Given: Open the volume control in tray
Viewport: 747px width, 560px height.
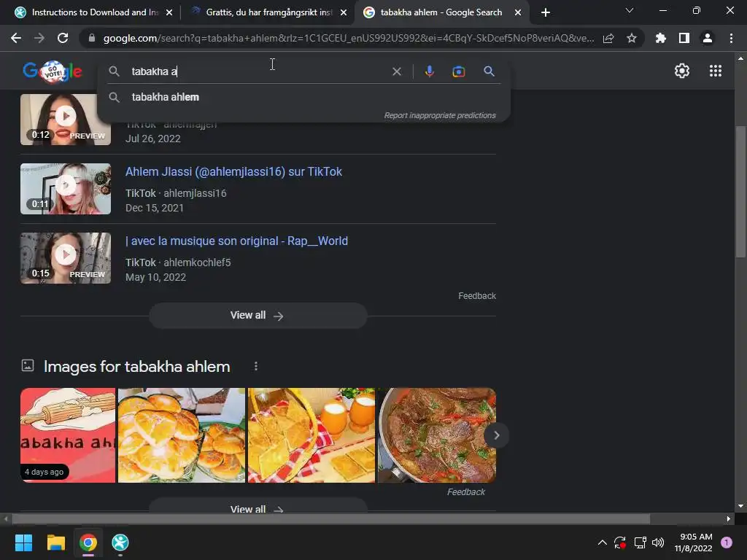Looking at the screenshot, I should [658, 542].
